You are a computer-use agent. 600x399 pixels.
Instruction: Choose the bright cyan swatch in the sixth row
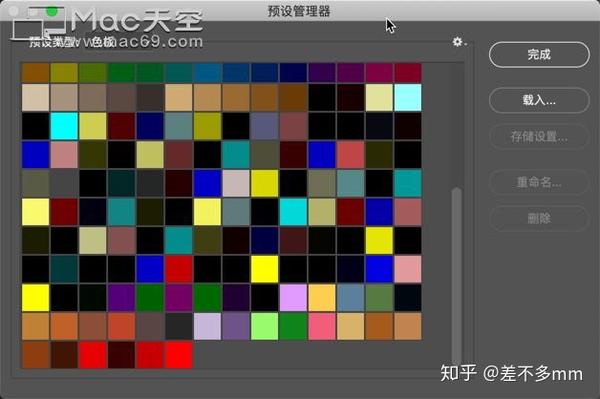[293, 212]
